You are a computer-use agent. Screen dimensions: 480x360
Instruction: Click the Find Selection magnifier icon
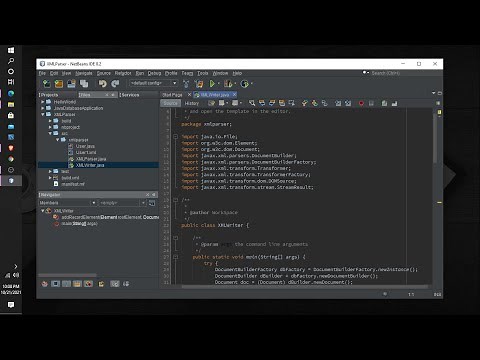click(252, 103)
